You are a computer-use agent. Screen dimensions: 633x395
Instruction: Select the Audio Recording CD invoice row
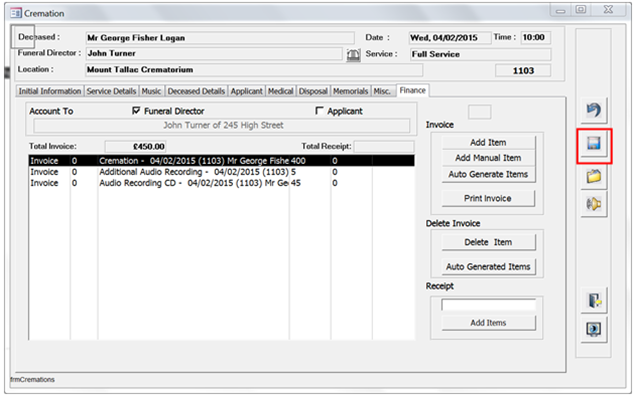click(222, 183)
